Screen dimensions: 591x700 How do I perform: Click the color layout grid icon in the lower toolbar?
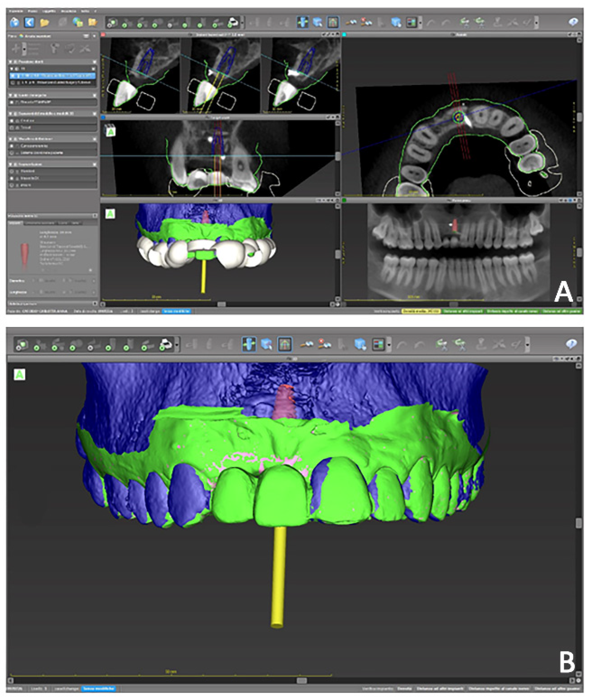pyautogui.click(x=378, y=345)
